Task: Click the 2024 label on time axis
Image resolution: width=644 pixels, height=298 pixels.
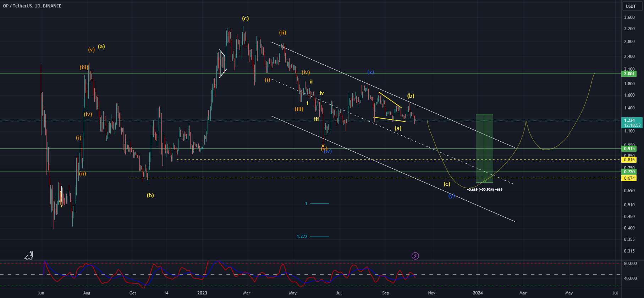Action: (478, 293)
